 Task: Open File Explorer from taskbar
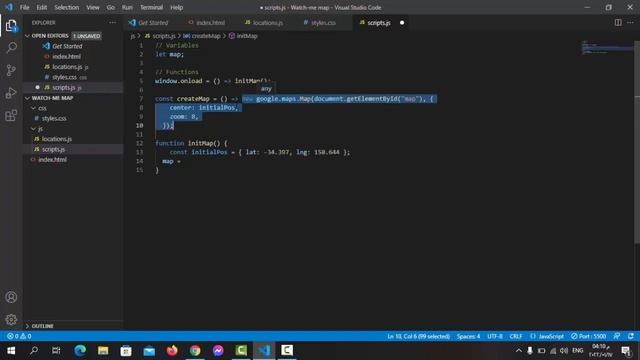[103, 351]
